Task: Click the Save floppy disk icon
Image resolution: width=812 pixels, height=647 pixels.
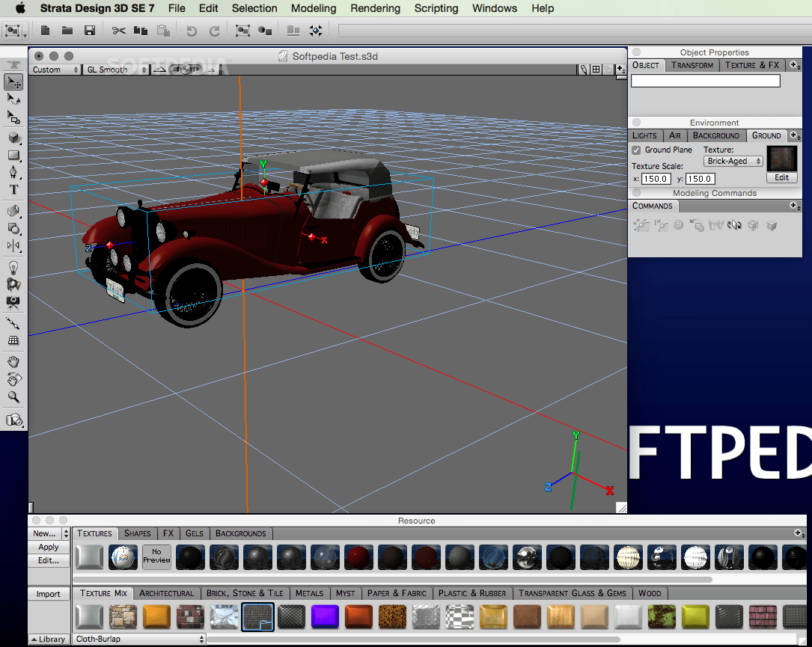Action: [x=90, y=31]
